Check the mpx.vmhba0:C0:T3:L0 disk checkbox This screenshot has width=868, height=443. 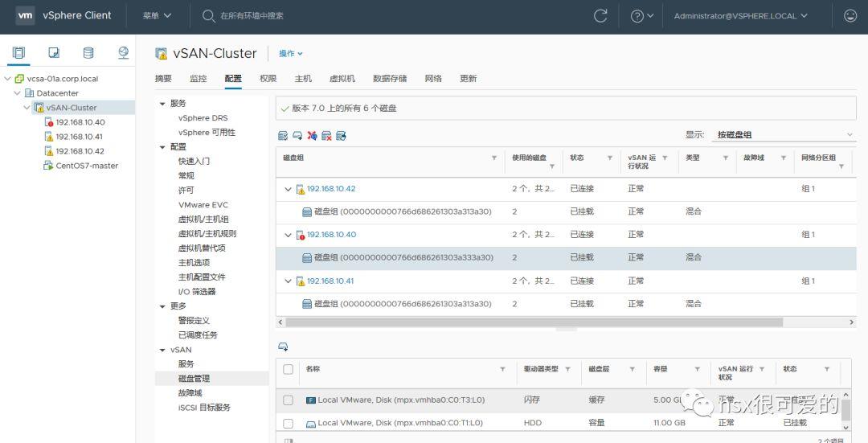coord(288,400)
